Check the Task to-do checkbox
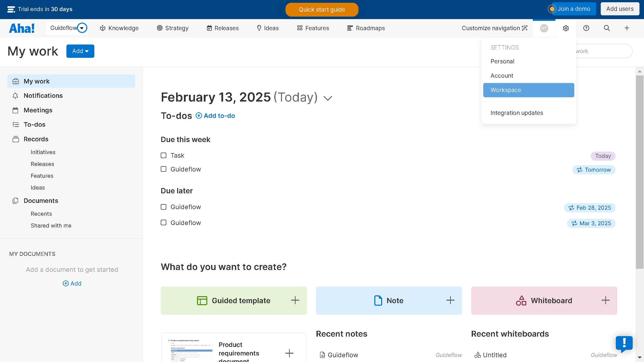The image size is (644, 362). click(x=164, y=155)
